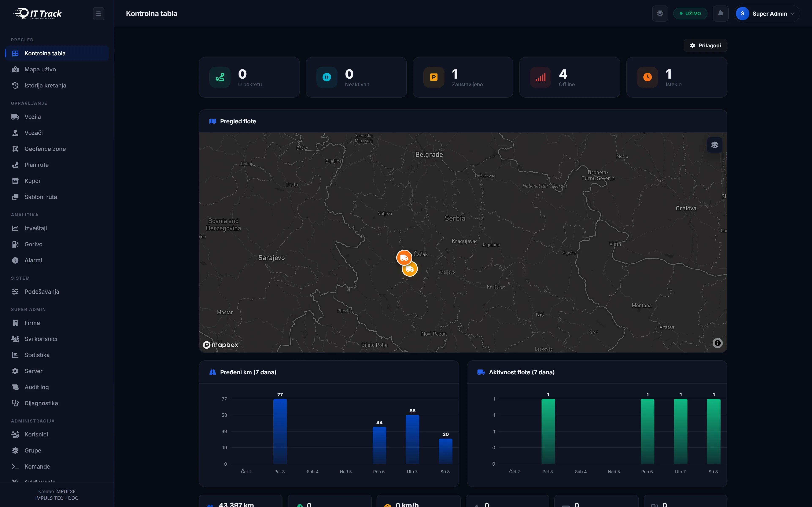This screenshot has height=507, width=812.
Task: Select the Mapa uživo sidebar icon
Action: (x=15, y=70)
